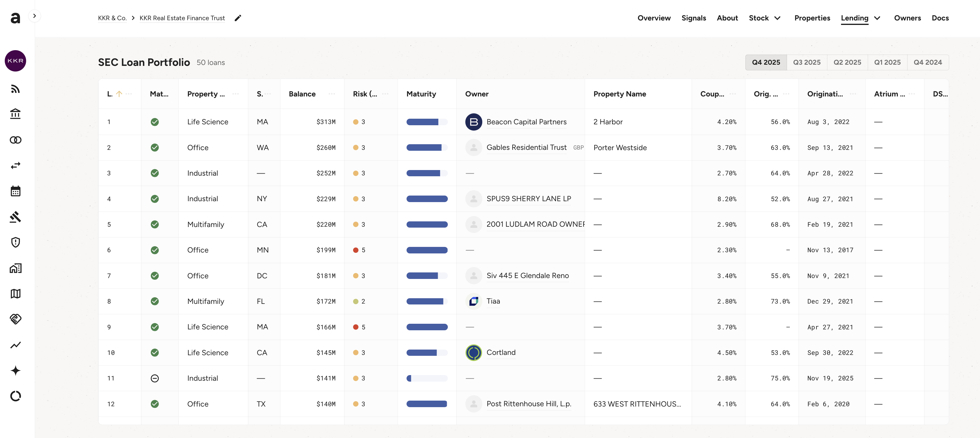This screenshot has height=438, width=980.
Task: Click the green risk dot for loan 8
Action: click(x=356, y=301)
